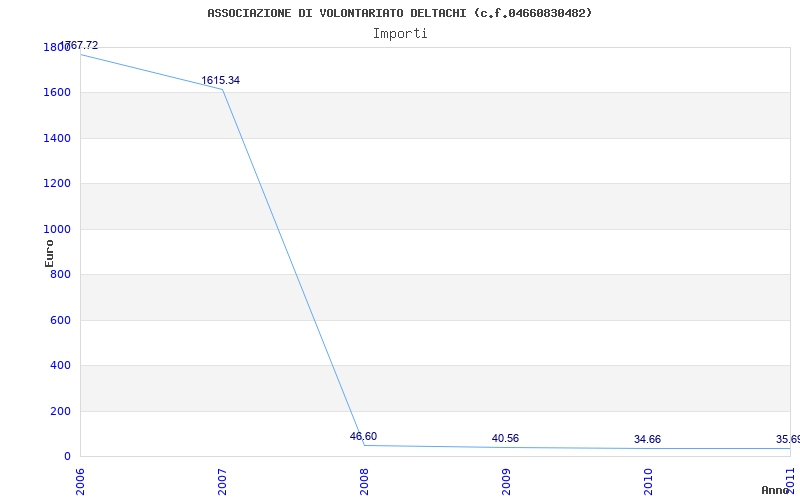Click the 2011 x-axis label

tap(791, 481)
